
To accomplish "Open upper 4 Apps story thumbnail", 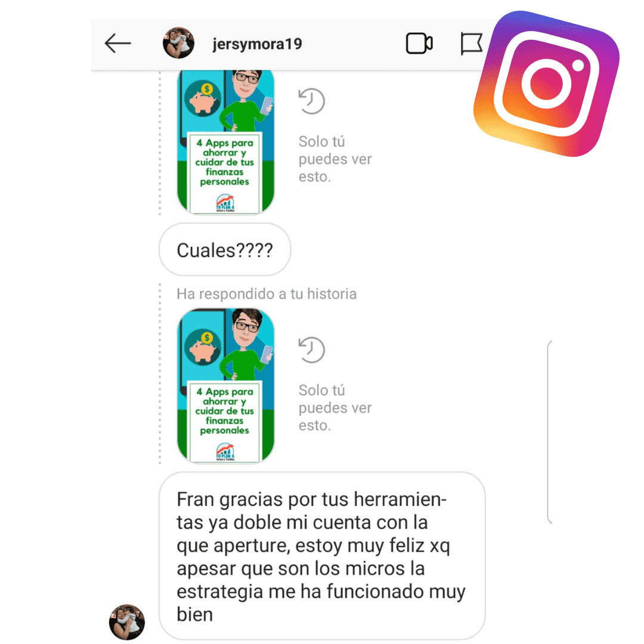I will [x=225, y=142].
